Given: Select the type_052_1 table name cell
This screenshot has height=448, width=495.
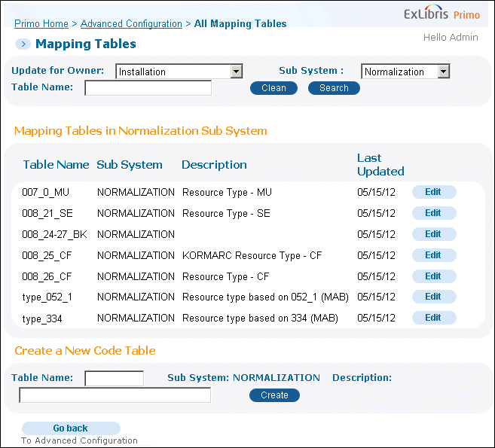Looking at the screenshot, I should coord(47,297).
